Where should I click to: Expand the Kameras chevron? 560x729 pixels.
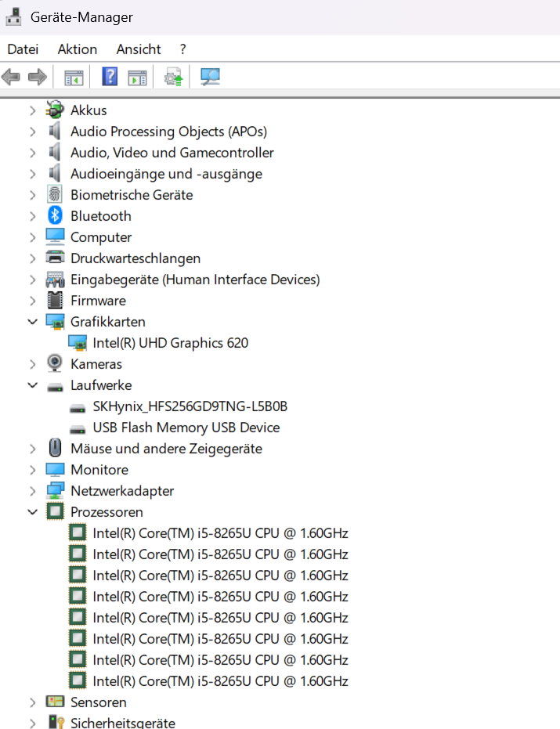point(32,364)
